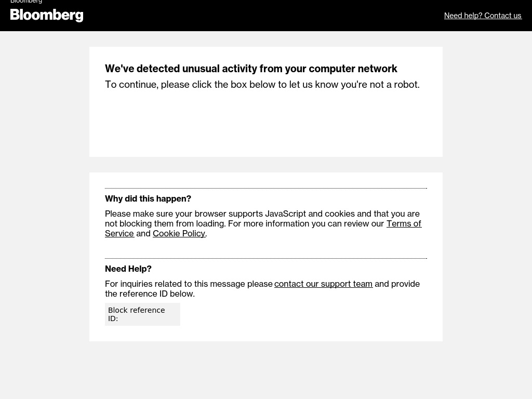Click the paragraph about JavaScript and cookies

[x=263, y=223]
